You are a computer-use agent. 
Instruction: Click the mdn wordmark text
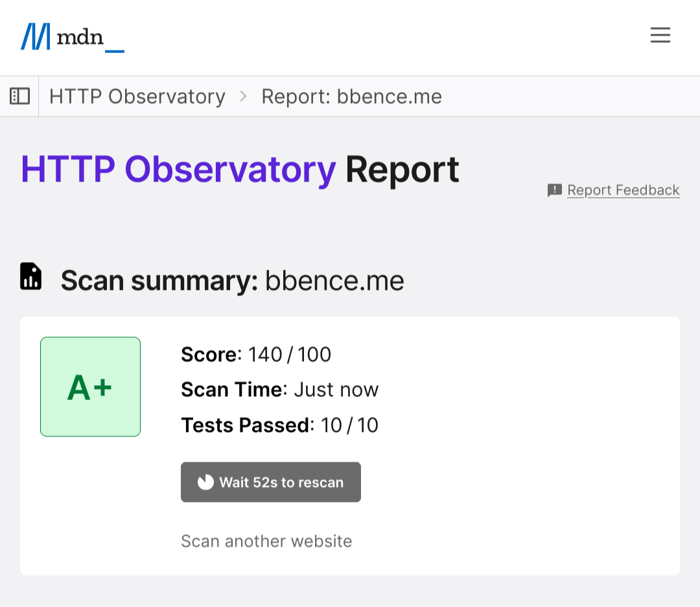[80, 38]
